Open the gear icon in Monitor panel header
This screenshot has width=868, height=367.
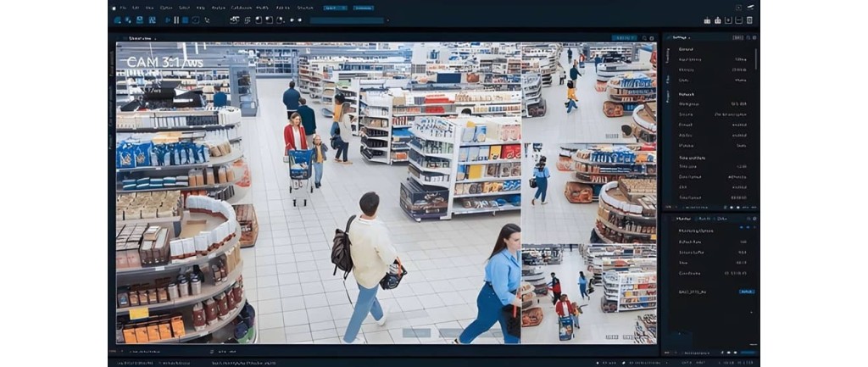pyautogui.click(x=754, y=219)
